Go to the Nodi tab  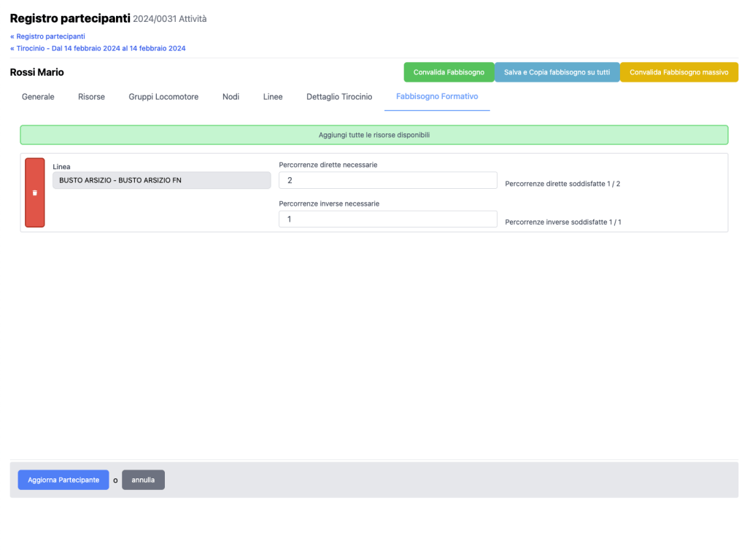tap(231, 97)
